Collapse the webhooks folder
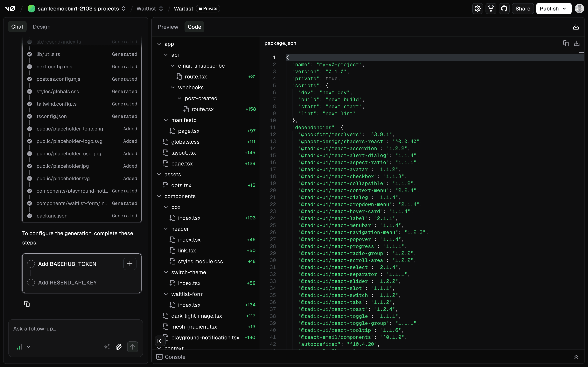This screenshot has height=367, width=588. [x=173, y=87]
